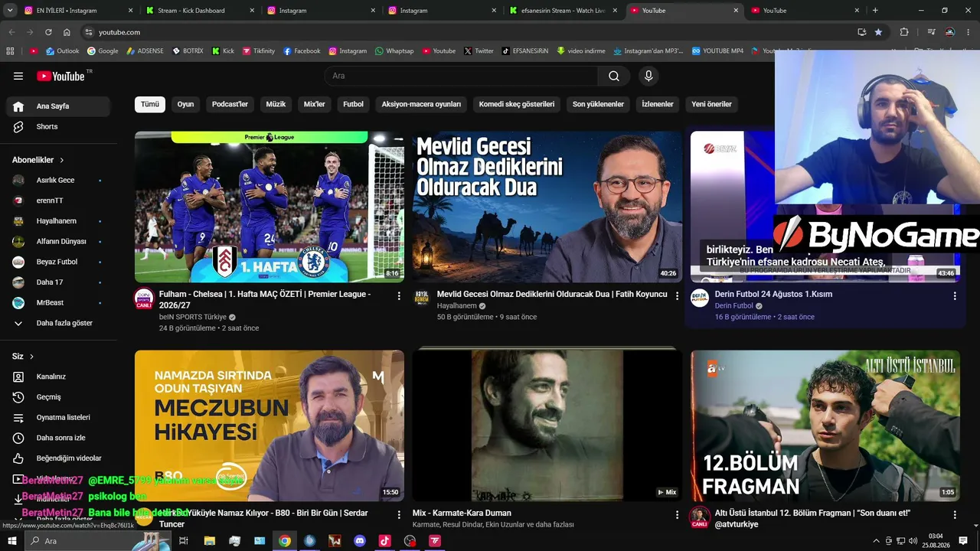Open Geçmiş watch history
This screenshot has height=551, width=980.
pyautogui.click(x=58, y=397)
